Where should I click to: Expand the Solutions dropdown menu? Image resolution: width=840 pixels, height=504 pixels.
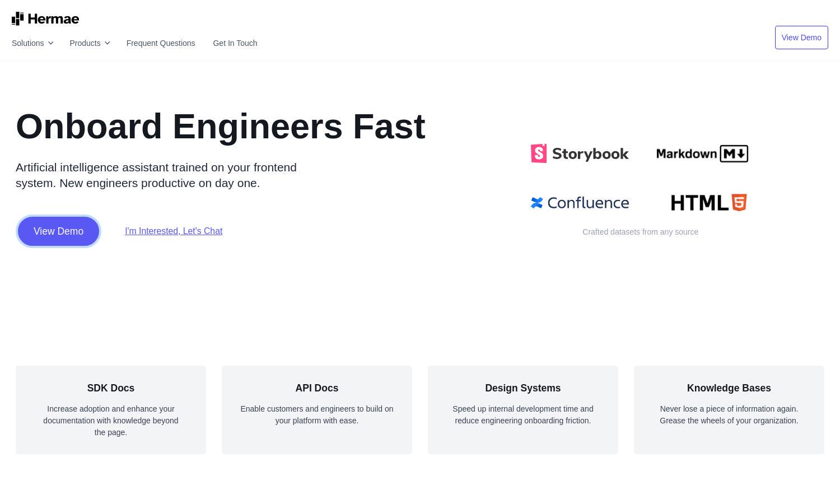coord(32,43)
